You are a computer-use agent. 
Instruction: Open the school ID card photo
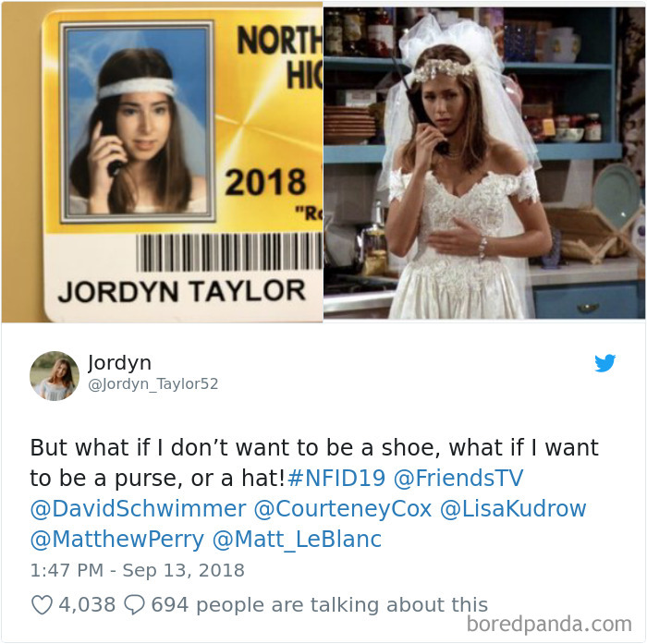(162, 162)
